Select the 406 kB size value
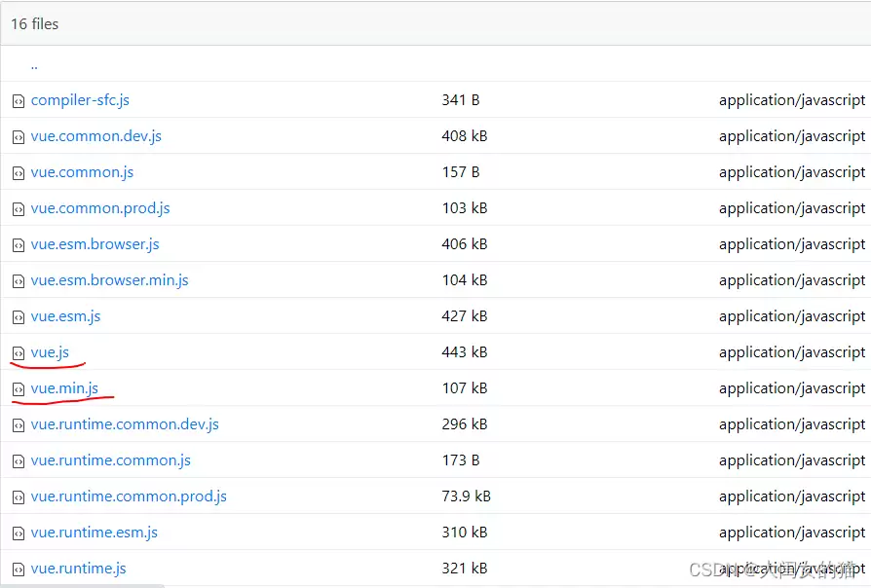The width and height of the screenshot is (871, 588). pos(465,244)
